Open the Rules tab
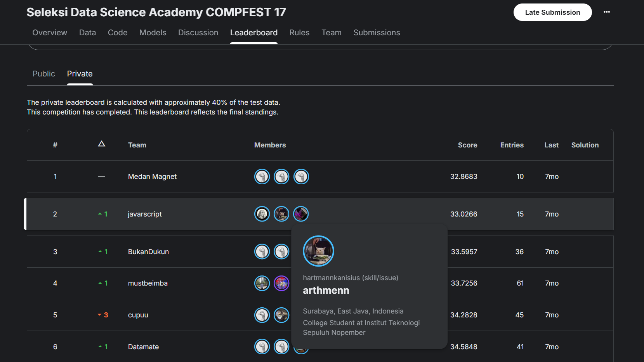Screen dimensions: 644x362 tap(299, 33)
